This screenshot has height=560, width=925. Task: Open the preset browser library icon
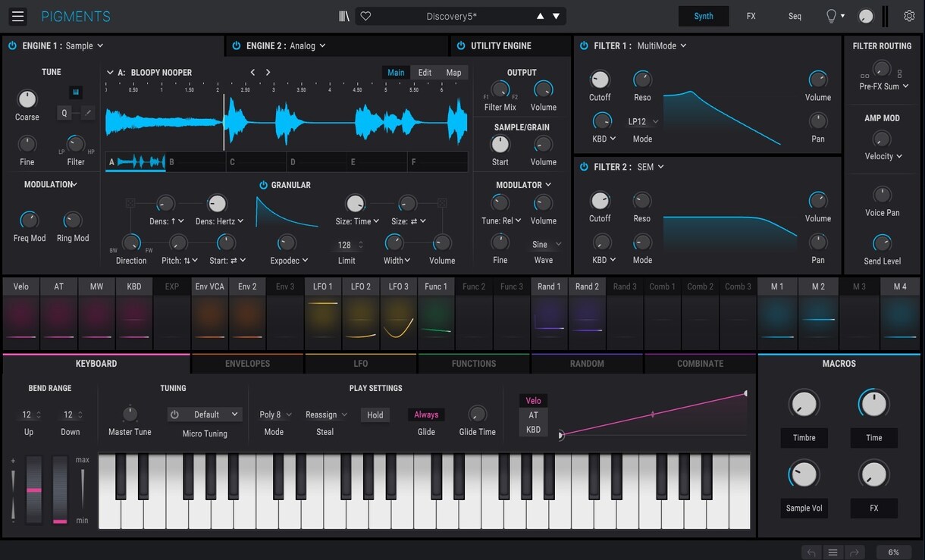(x=344, y=16)
